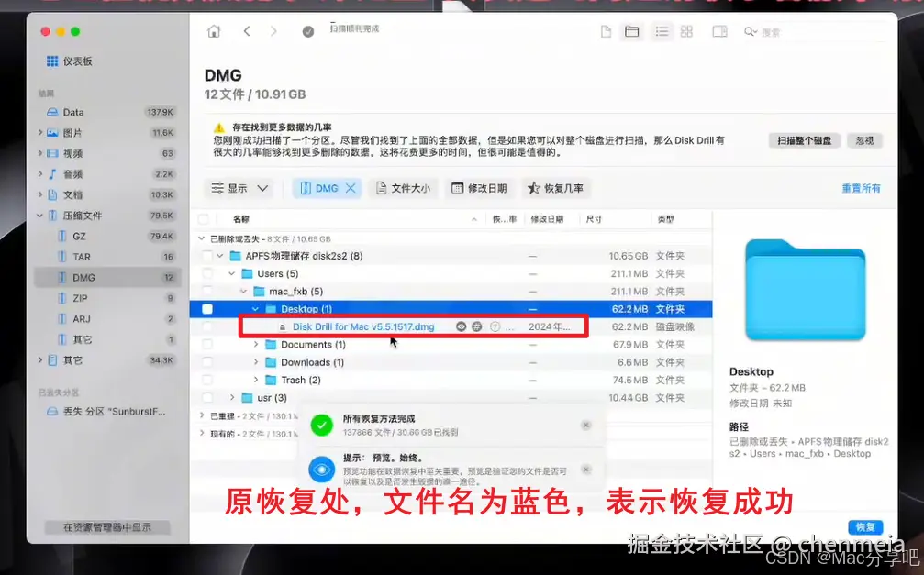Toggle the preview sidebar icon
This screenshot has width=924, height=575.
coord(720,30)
